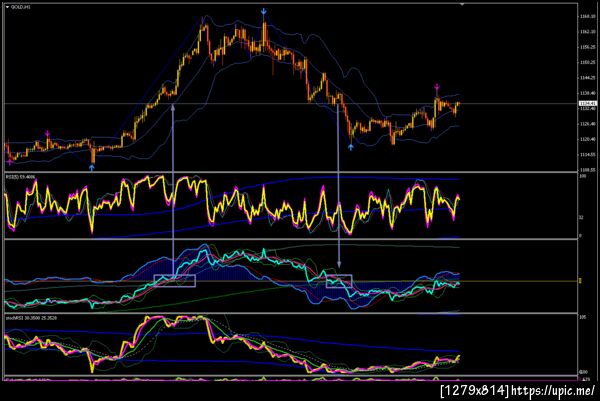The image size is (600, 401).
Task: Click the 1120.40 price scale value
Action: click(587, 139)
